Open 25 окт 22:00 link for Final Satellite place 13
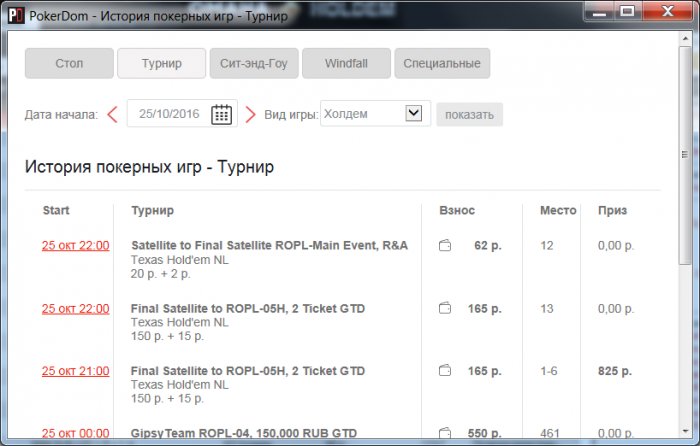 click(75, 308)
